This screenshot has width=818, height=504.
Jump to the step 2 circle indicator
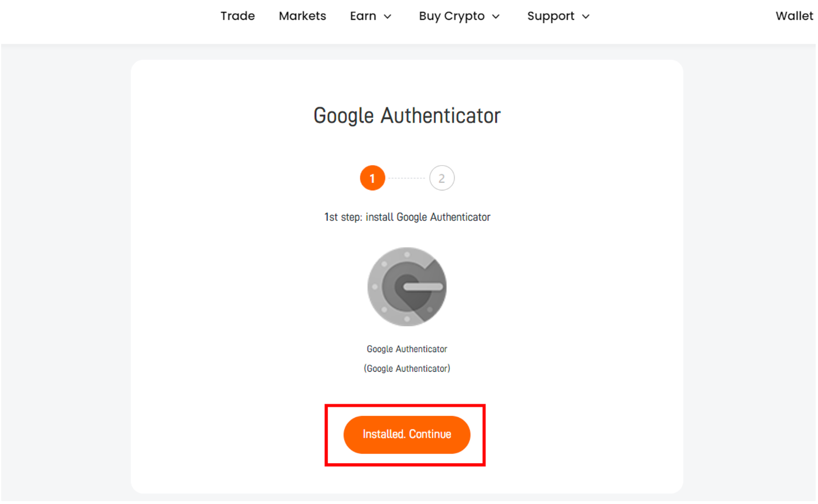(442, 178)
